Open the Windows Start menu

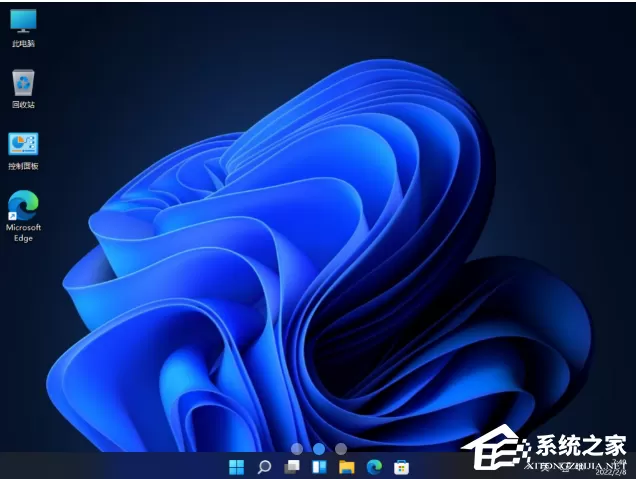tap(236, 467)
